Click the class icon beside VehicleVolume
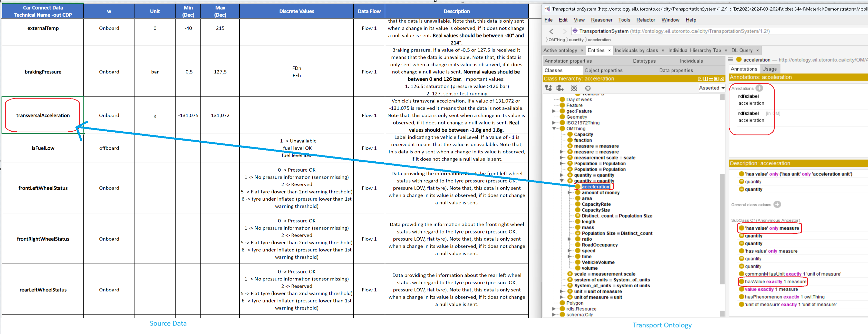Viewport: 868px width, 334px height. click(578, 262)
